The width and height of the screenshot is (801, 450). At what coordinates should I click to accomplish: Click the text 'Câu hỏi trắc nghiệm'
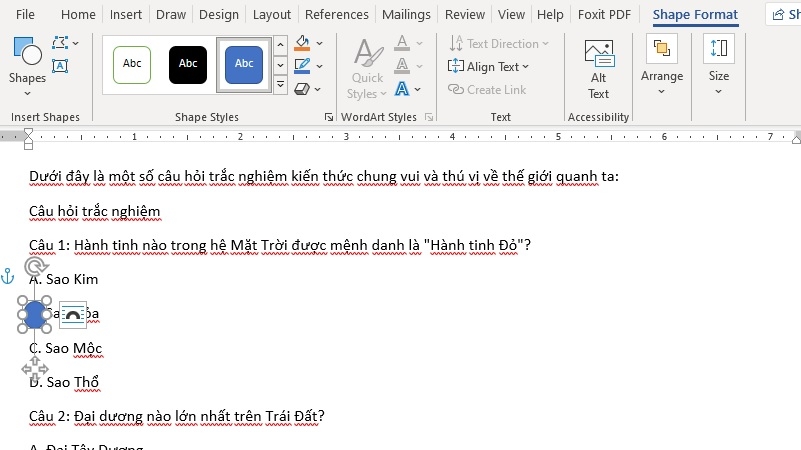(x=95, y=211)
